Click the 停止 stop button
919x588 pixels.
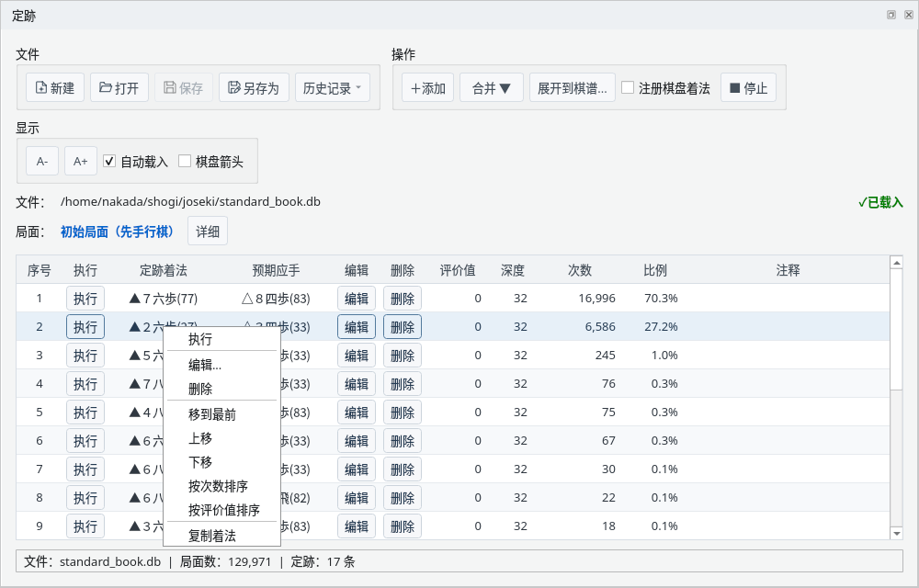(748, 88)
